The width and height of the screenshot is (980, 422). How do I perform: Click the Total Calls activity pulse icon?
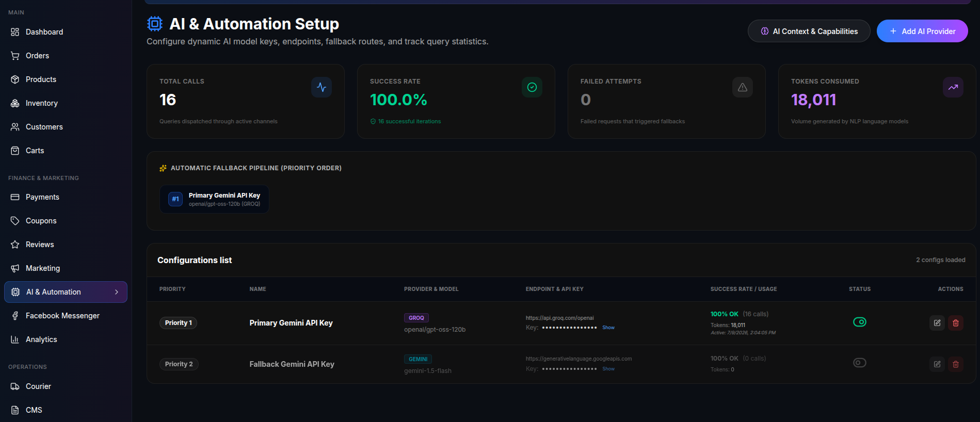point(322,87)
